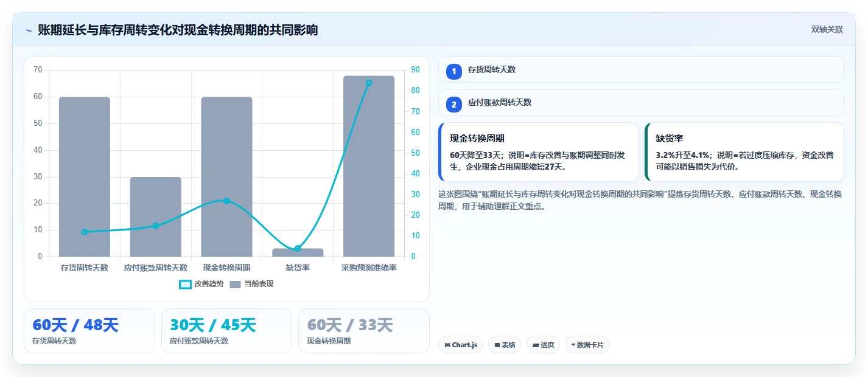The width and height of the screenshot is (868, 377).
Task: Click the summary paragraph starting 这张图围绕
Action: 640,200
